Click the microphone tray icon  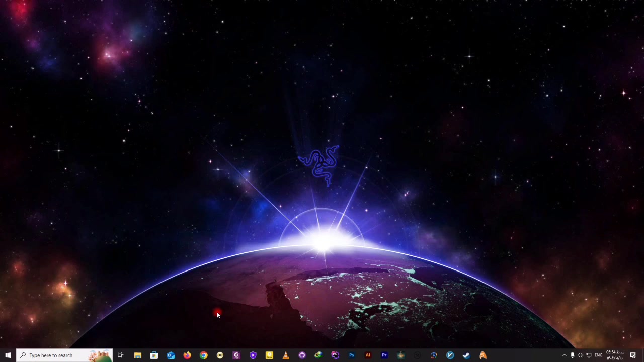pyautogui.click(x=572, y=355)
